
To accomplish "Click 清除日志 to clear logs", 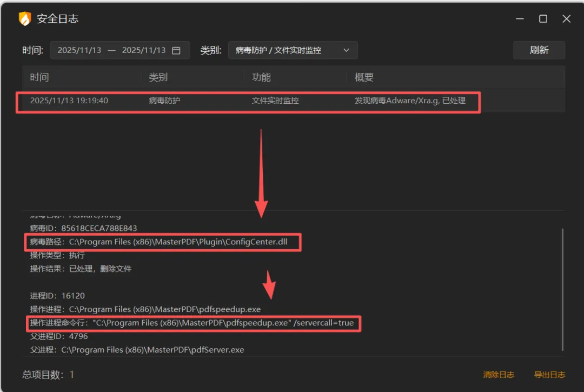I will pyautogui.click(x=498, y=374).
